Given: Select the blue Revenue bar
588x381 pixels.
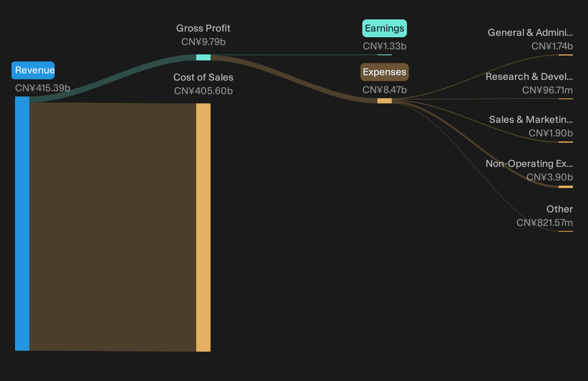Looking at the screenshot, I should [22, 223].
